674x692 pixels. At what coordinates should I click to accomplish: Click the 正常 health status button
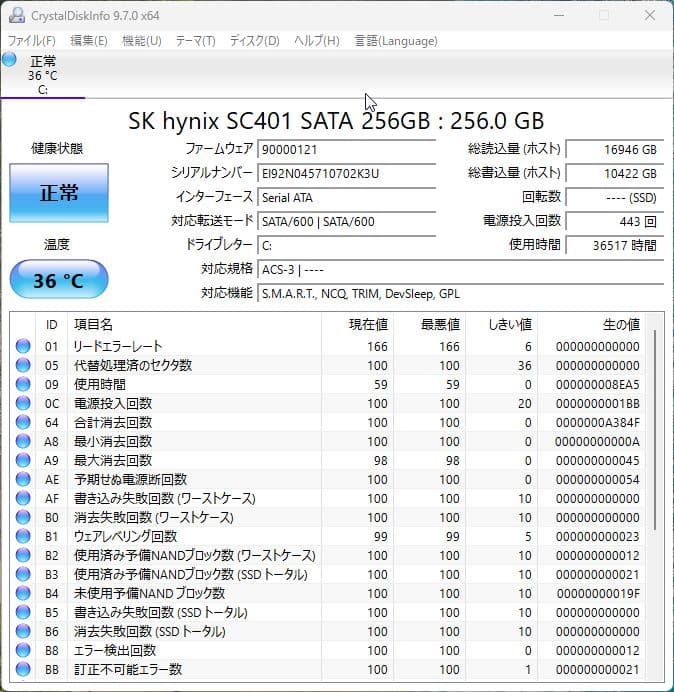click(59, 193)
